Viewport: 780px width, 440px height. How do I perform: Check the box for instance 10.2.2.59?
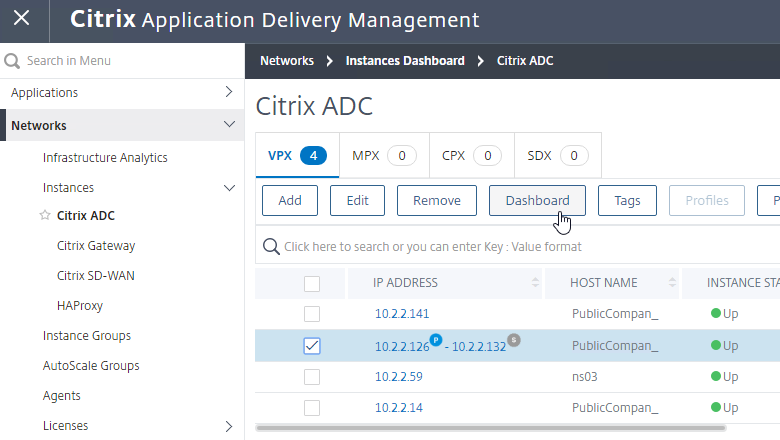tap(312, 377)
